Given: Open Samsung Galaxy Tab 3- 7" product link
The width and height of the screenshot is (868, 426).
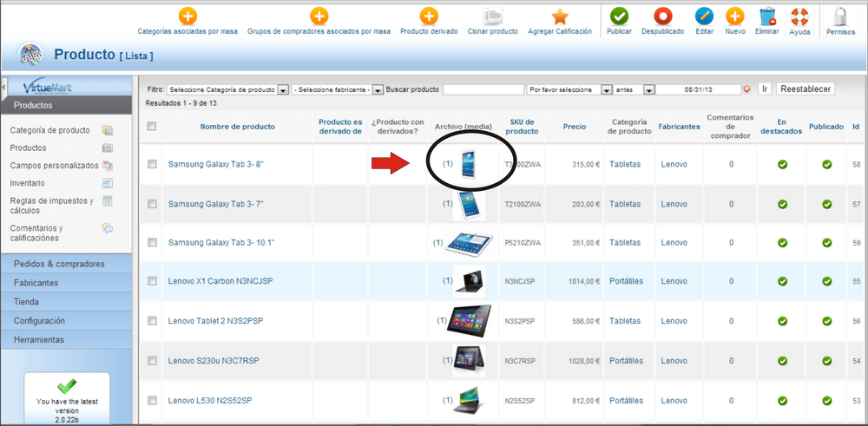Looking at the screenshot, I should click(216, 204).
